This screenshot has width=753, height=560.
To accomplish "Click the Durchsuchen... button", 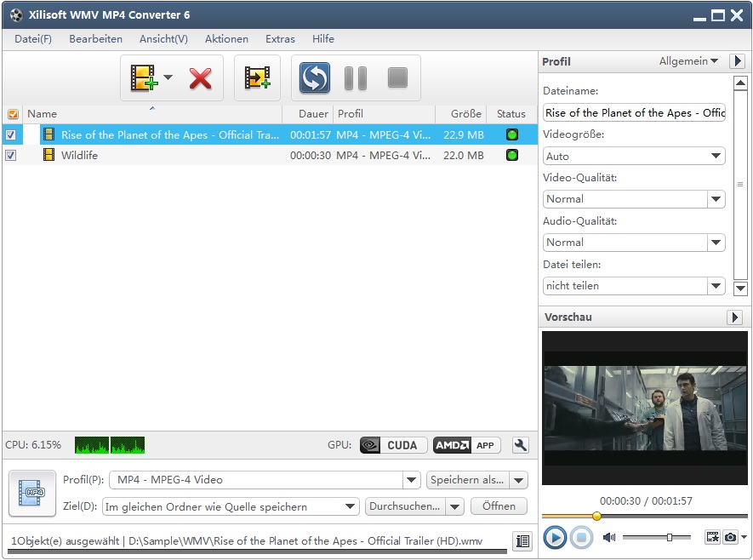I will click(x=405, y=506).
